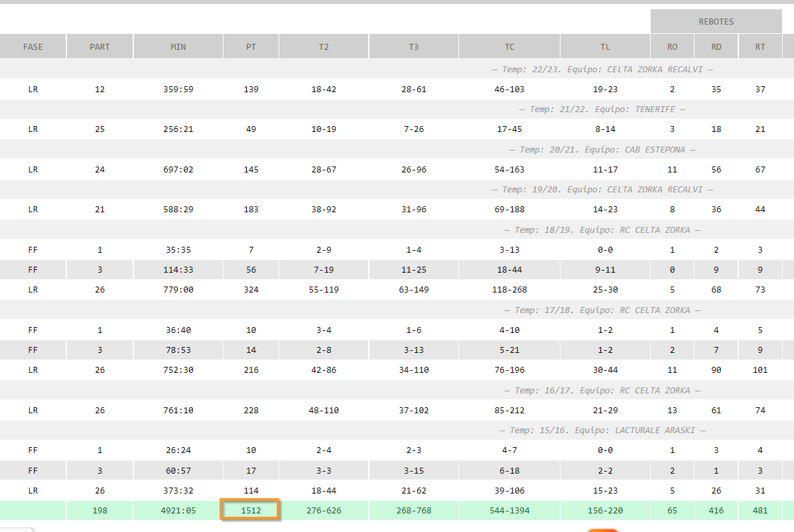794x532 pixels.
Task: Click the points value 324
Action: click(251, 289)
